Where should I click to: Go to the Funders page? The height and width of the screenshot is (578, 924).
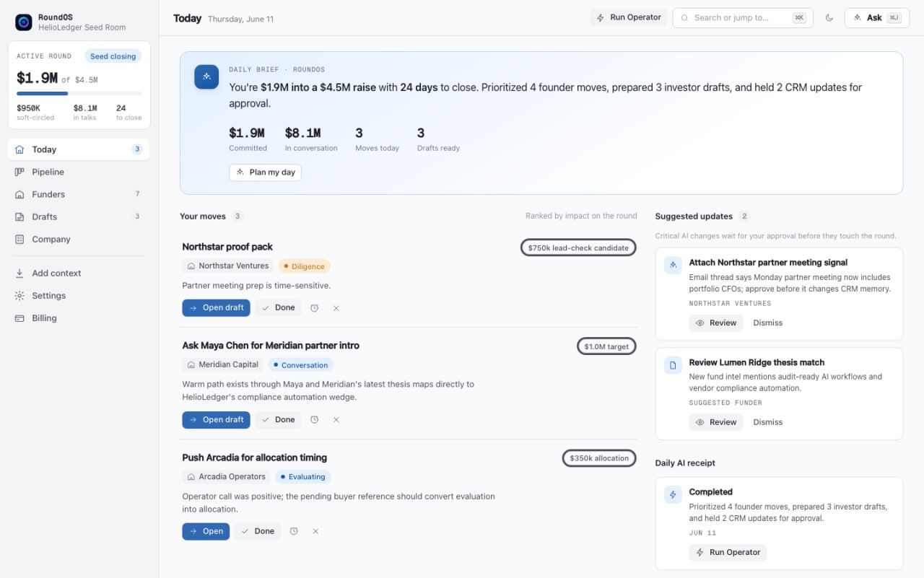[79, 194]
